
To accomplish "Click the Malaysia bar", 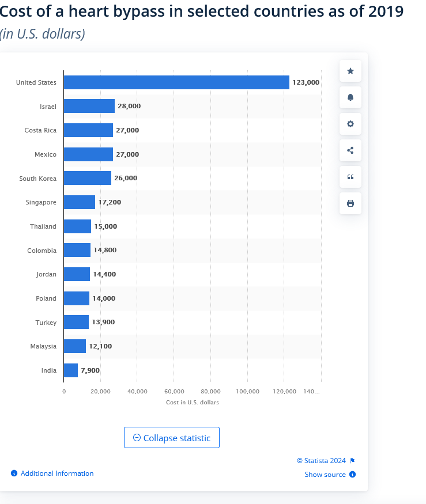I will [x=75, y=346].
